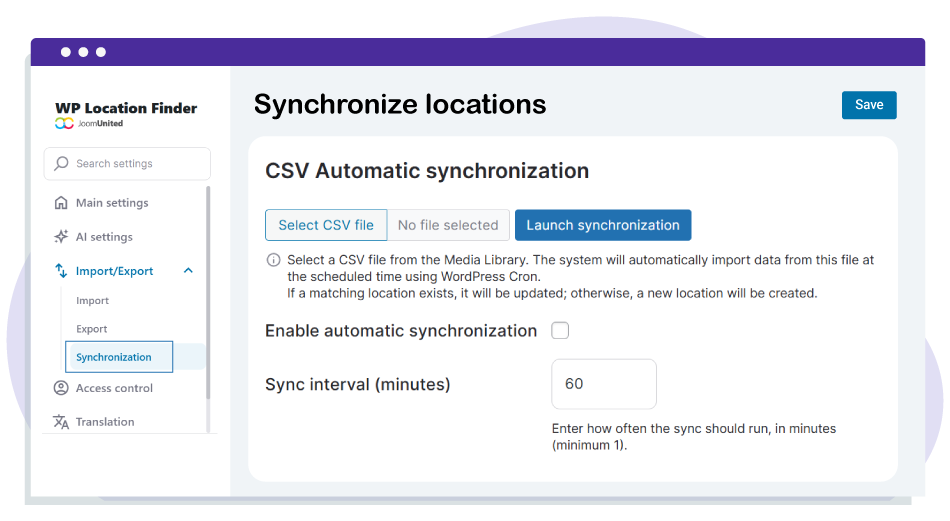Click the Enable automatic synchronization label
The width and height of the screenshot is (950, 521).
[x=401, y=331]
